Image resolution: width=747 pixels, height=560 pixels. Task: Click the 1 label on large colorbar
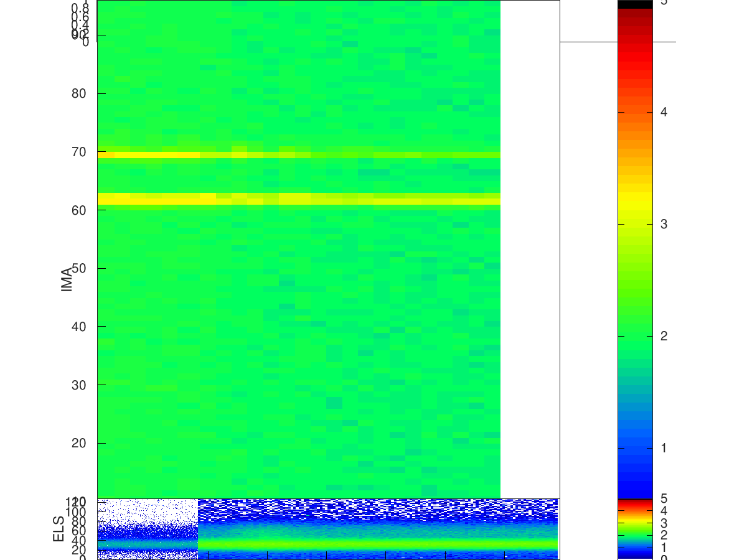pyautogui.click(x=664, y=448)
